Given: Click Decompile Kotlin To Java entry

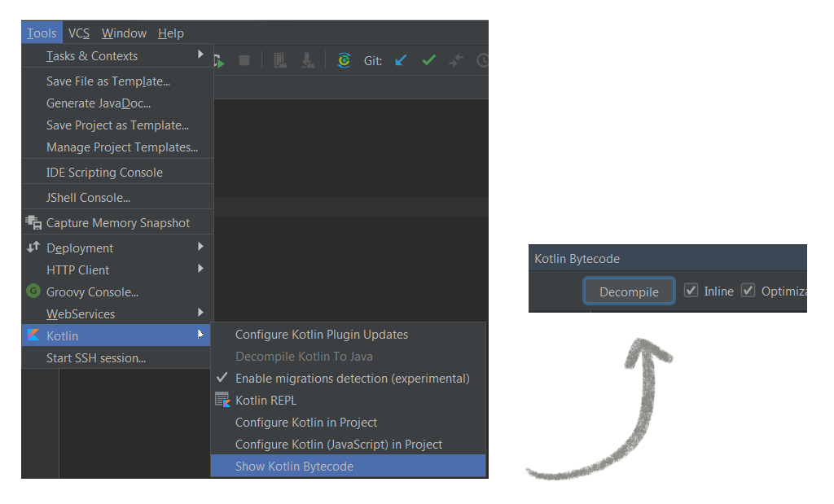Looking at the screenshot, I should 349,356.
